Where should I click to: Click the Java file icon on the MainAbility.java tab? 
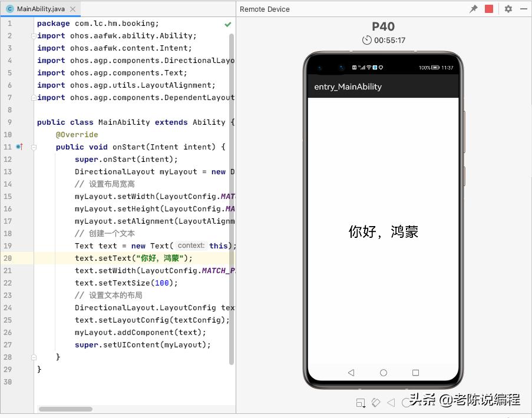pyautogui.click(x=9, y=9)
